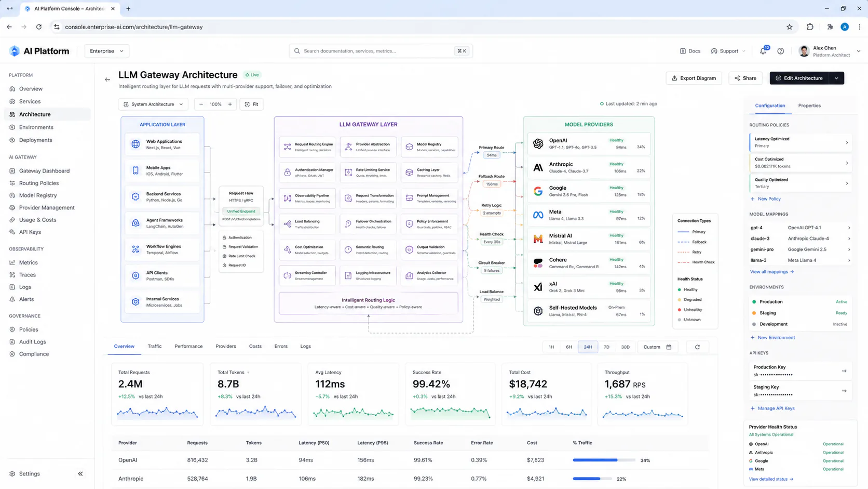The height and width of the screenshot is (489, 868).
Task: Open the Enterprise workspace dropdown
Action: [106, 51]
